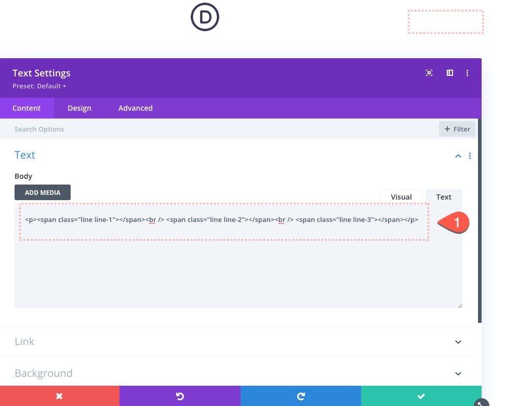Screen dimensions: 532x406
Task: Open the modal's three-dot options menu
Action: pos(467,73)
